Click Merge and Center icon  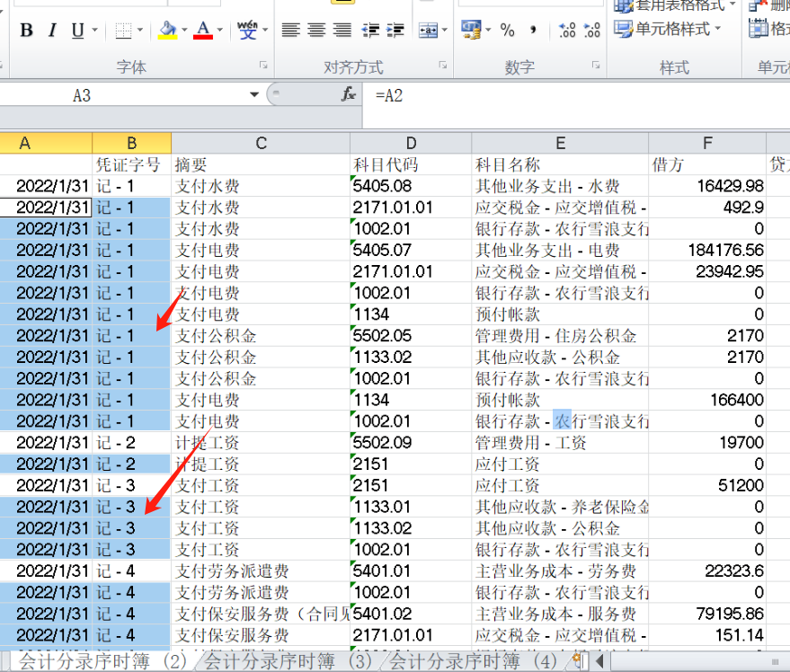pyautogui.click(x=428, y=31)
